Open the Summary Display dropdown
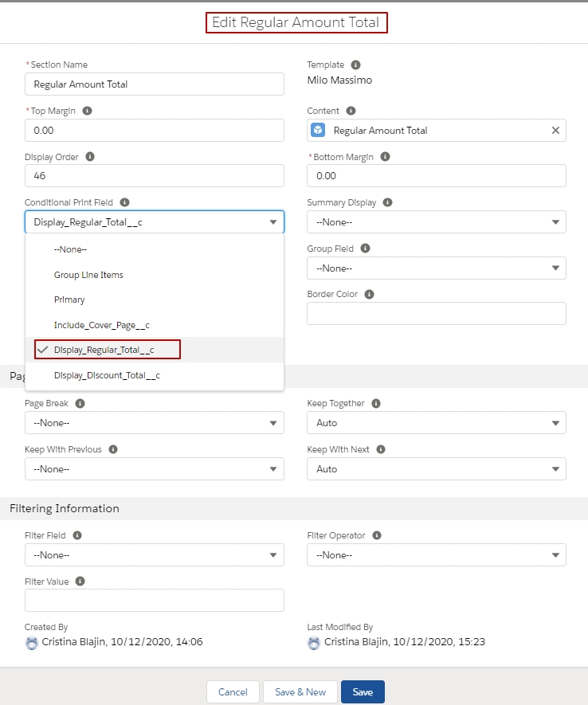This screenshot has height=705, width=588. tap(436, 221)
